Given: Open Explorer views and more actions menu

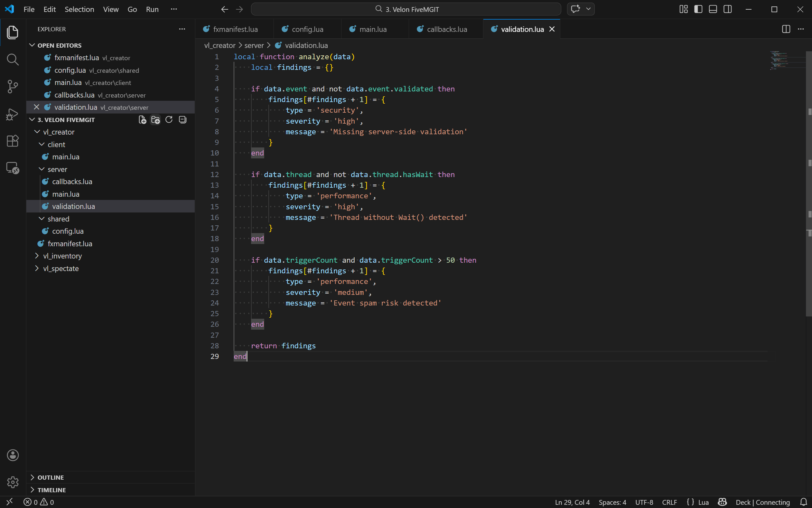Looking at the screenshot, I should click(x=182, y=29).
